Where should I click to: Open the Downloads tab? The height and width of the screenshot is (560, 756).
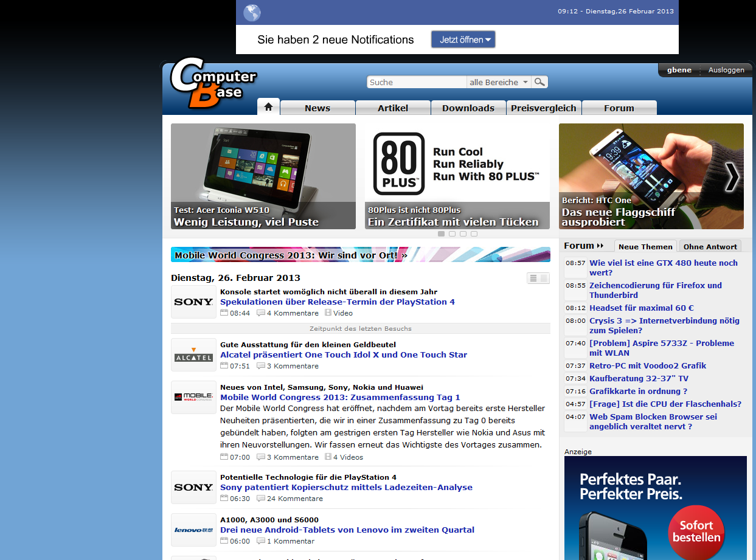[x=468, y=108]
